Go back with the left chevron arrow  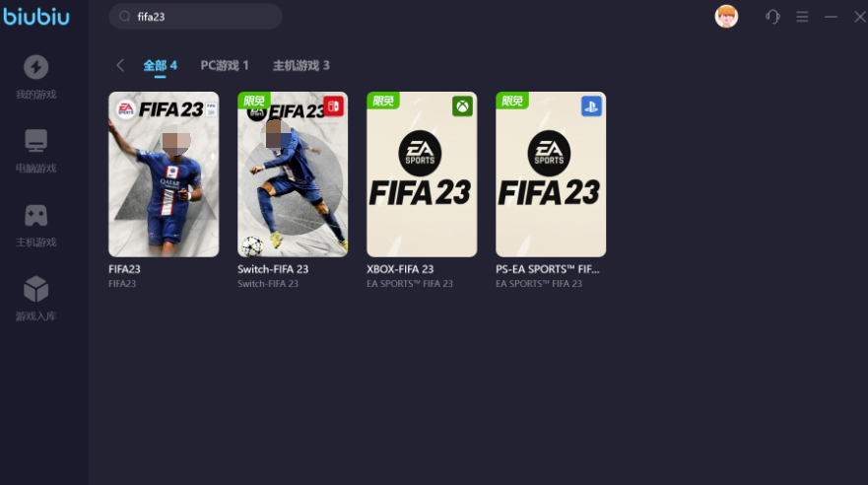120,65
